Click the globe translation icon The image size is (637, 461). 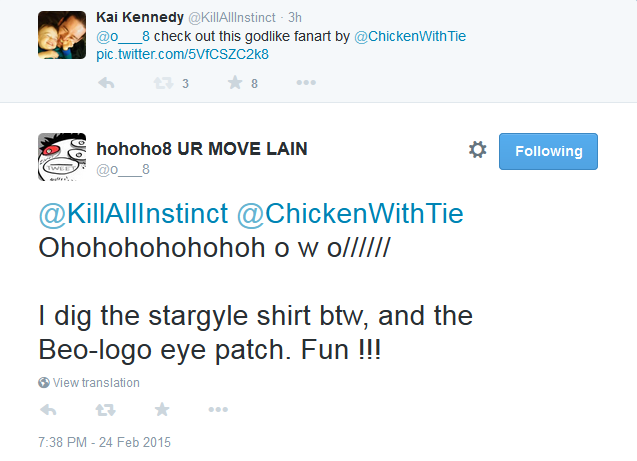[44, 383]
